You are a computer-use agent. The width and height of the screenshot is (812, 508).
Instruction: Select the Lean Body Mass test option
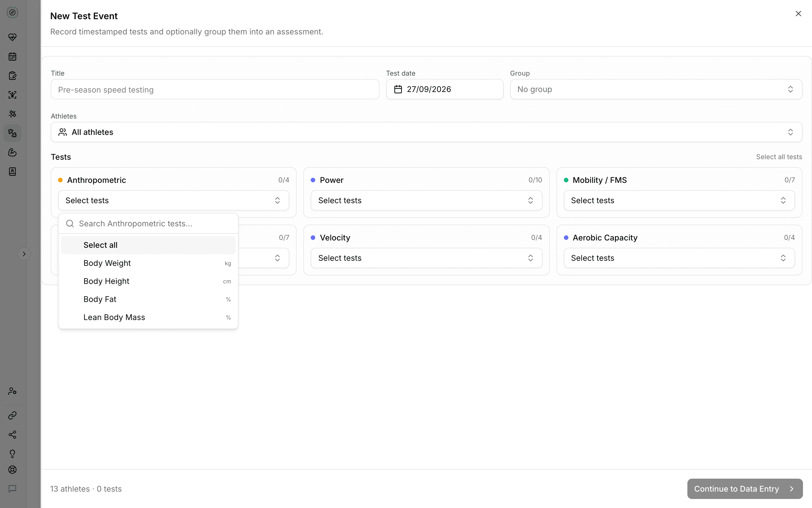pos(148,317)
